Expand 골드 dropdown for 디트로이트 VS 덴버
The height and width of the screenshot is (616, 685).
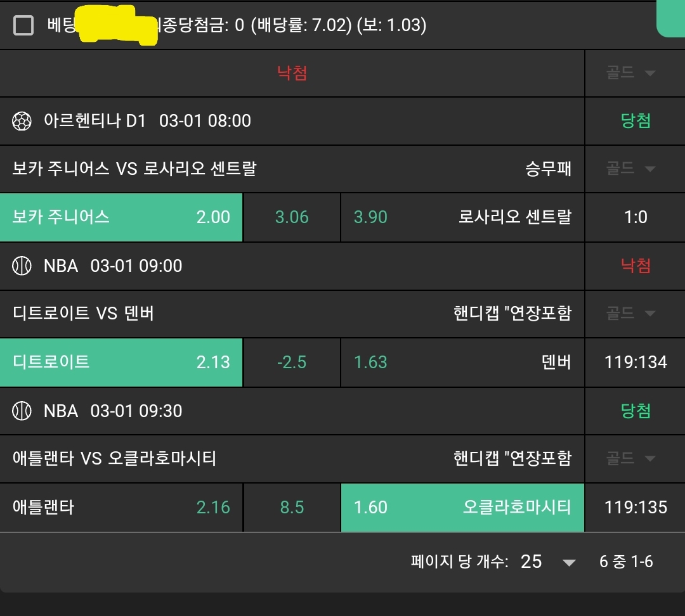pos(630,313)
